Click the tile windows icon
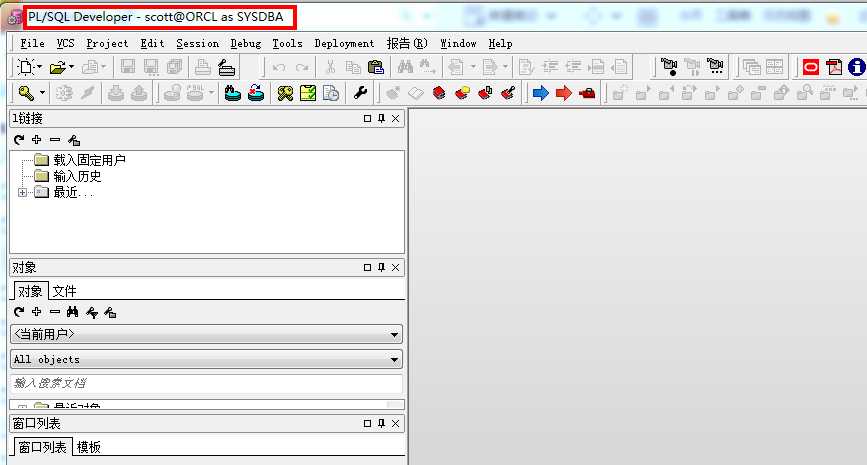Screen dimensions: 867x465 pyautogui.click(x=775, y=67)
